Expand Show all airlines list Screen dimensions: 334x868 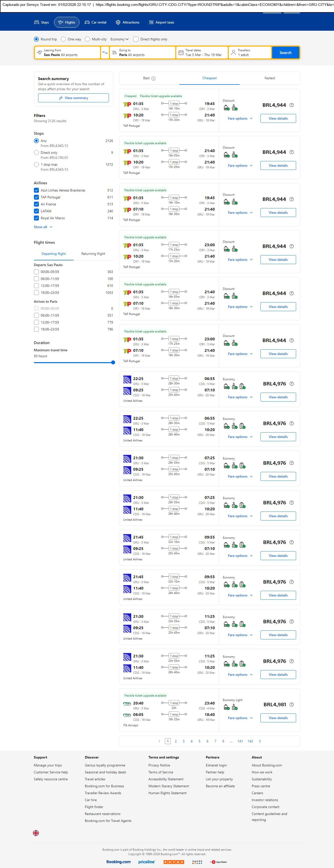click(43, 227)
